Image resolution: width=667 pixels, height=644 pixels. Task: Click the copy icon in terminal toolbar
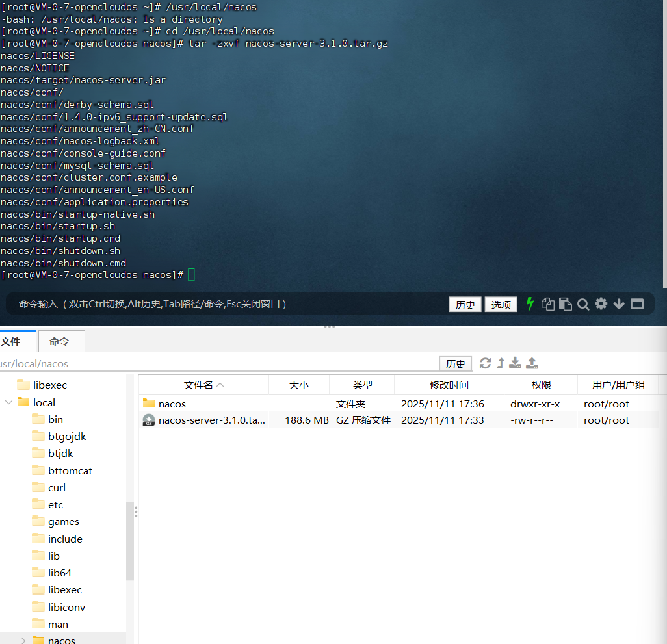coord(548,304)
